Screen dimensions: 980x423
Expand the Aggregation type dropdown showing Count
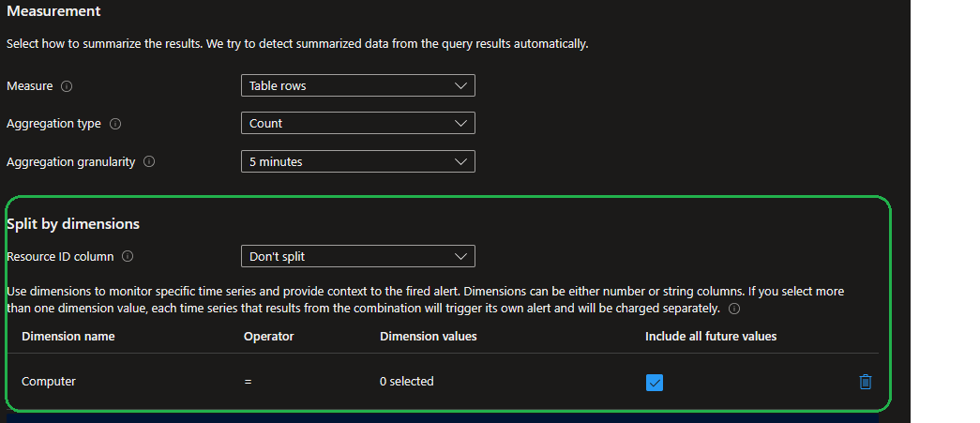pos(357,124)
